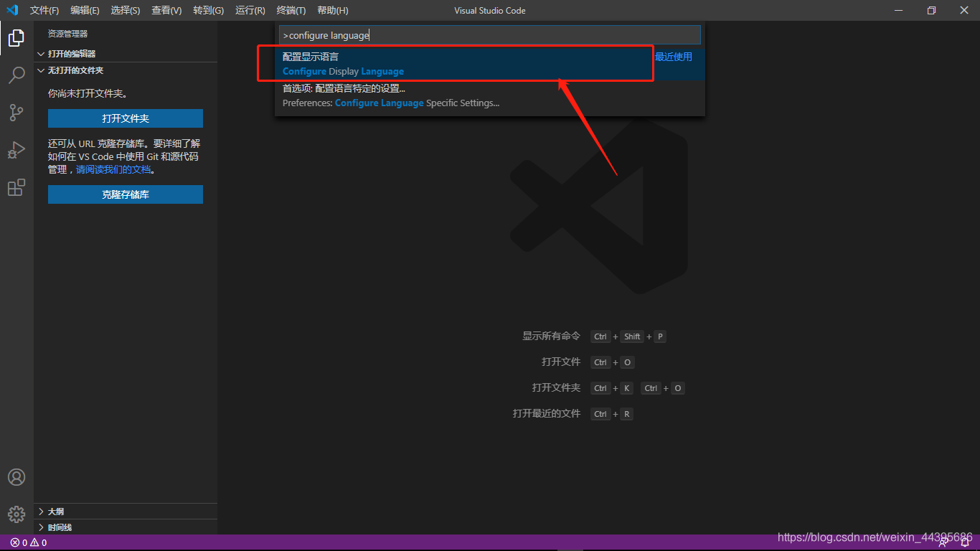Open the 运行(R) menu
Image resolution: width=980 pixels, height=551 pixels.
pyautogui.click(x=250, y=10)
